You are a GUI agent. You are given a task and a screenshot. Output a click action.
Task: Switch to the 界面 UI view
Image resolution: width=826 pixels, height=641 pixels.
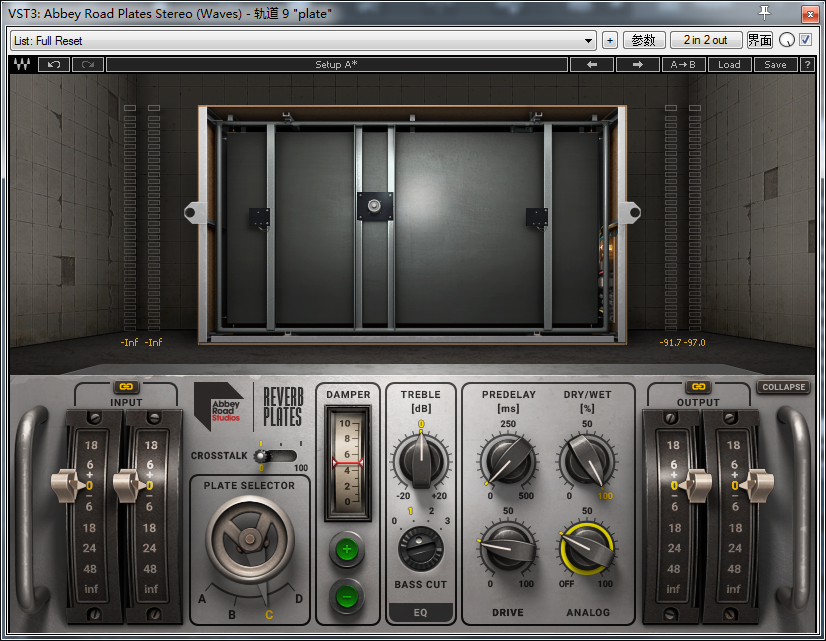point(760,40)
